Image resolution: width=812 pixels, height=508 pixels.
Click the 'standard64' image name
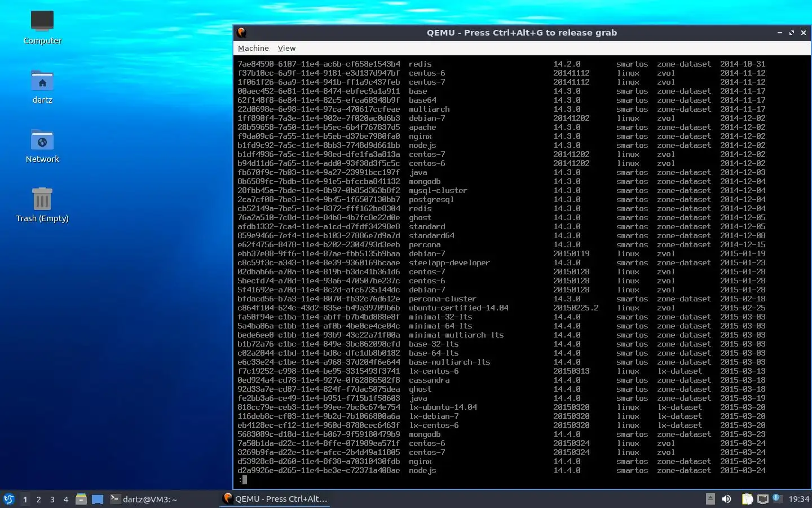(431, 235)
